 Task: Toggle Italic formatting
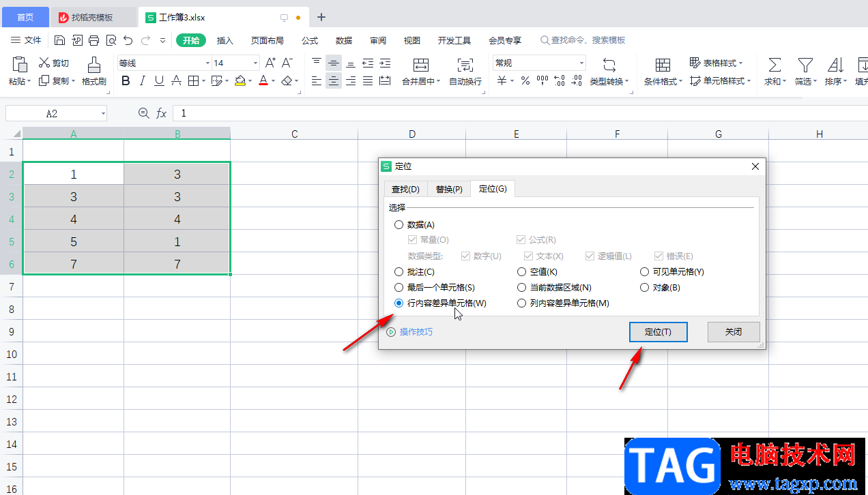[x=142, y=81]
